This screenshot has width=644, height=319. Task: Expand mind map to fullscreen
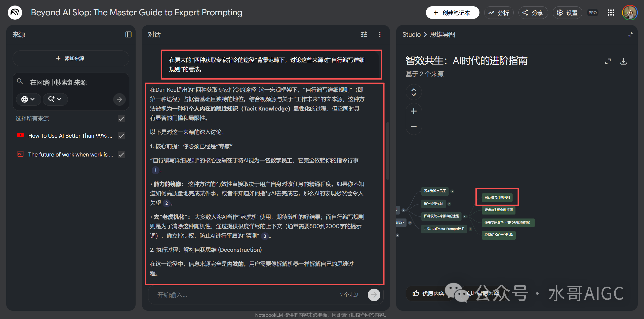coord(608,61)
